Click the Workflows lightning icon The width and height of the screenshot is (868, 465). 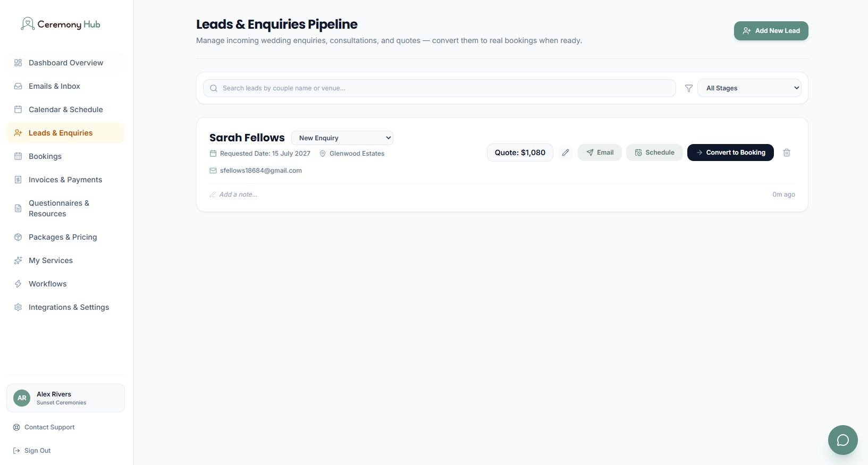click(18, 284)
